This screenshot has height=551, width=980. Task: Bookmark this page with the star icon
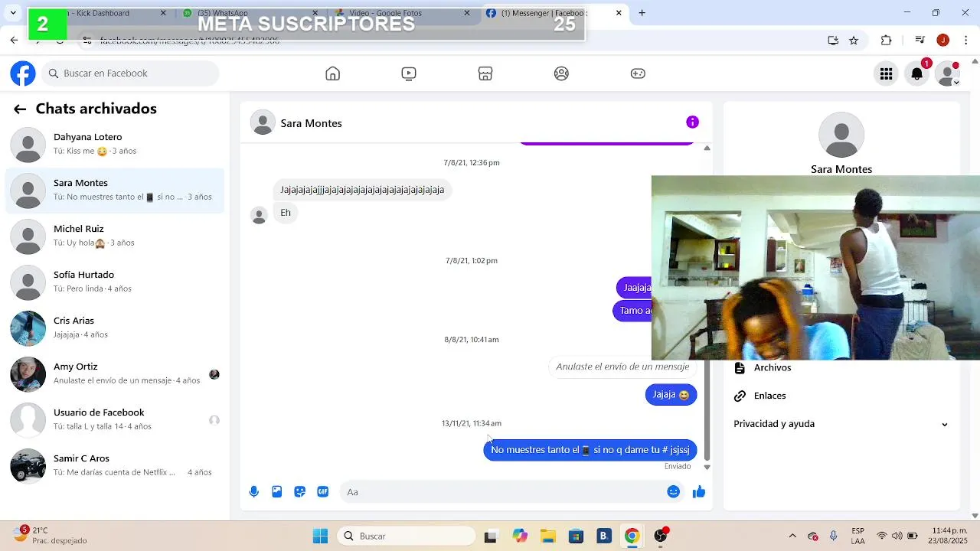(854, 41)
